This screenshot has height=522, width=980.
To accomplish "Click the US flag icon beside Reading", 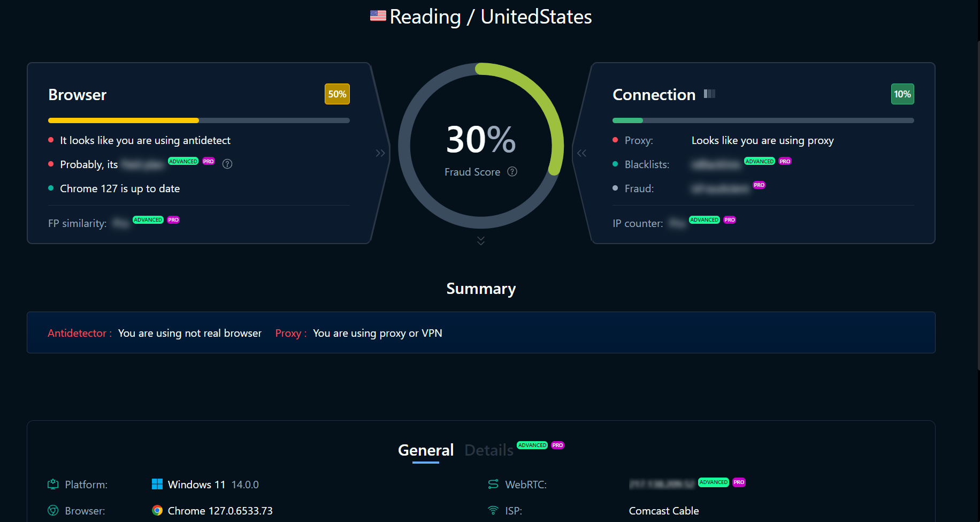I will (x=378, y=16).
